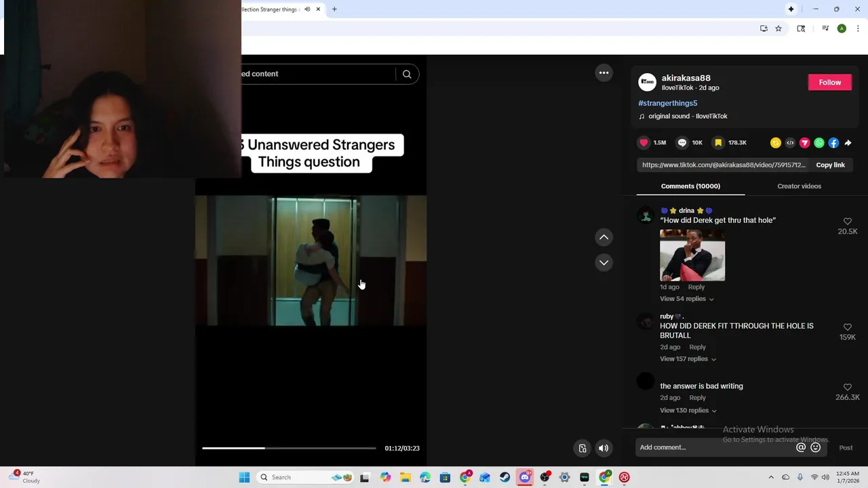Go to previous video with up chevron
Image resolution: width=868 pixels, height=488 pixels.
click(x=604, y=237)
